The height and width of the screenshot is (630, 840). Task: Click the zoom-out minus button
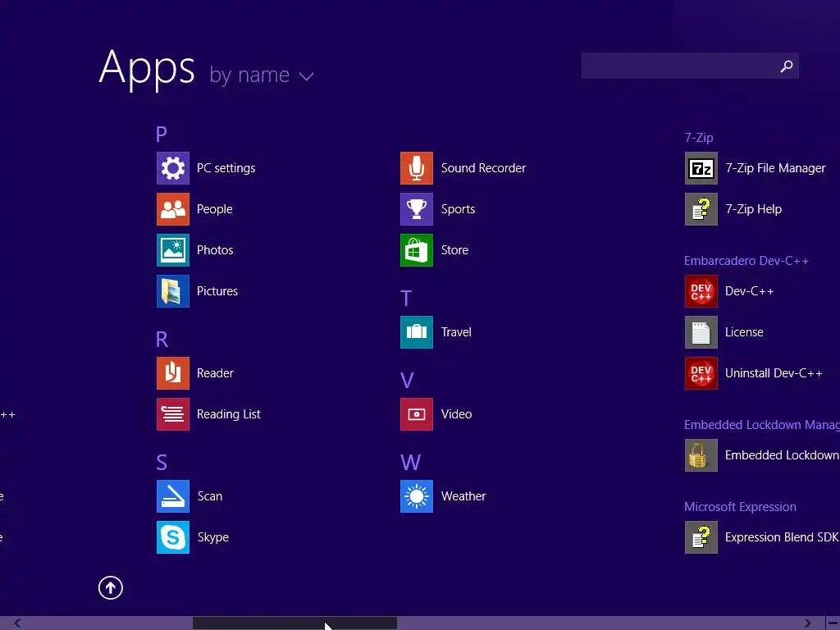[x=833, y=623]
